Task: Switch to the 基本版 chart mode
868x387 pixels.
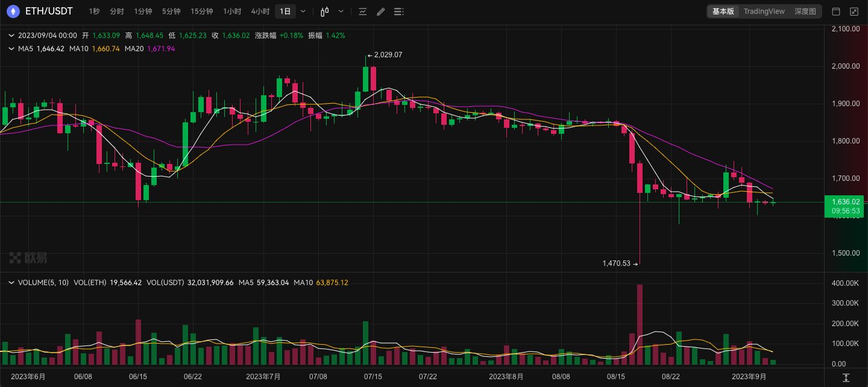Action: click(x=723, y=11)
